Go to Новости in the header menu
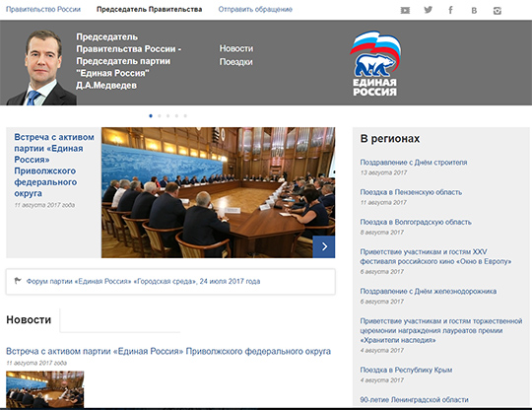Screen dimensions: 532x410 coord(236,48)
